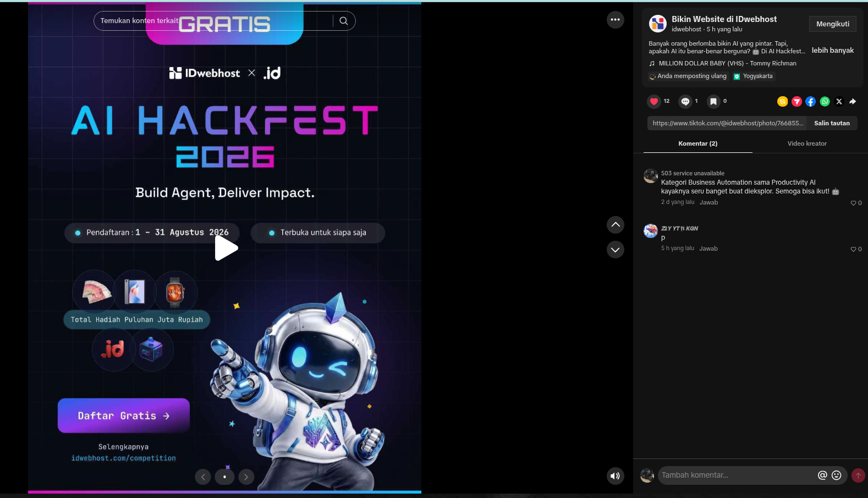Share the post to Facebook

click(x=811, y=101)
